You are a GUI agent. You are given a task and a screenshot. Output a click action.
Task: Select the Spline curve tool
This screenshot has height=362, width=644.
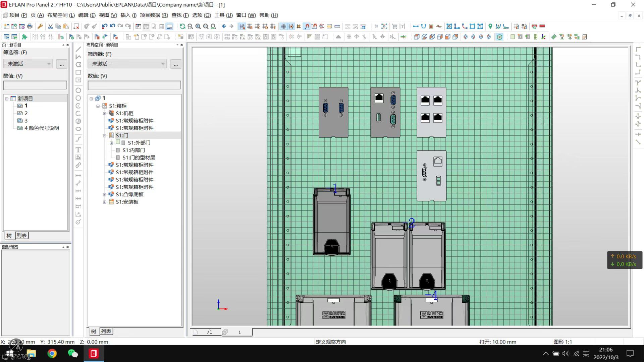pyautogui.click(x=78, y=139)
